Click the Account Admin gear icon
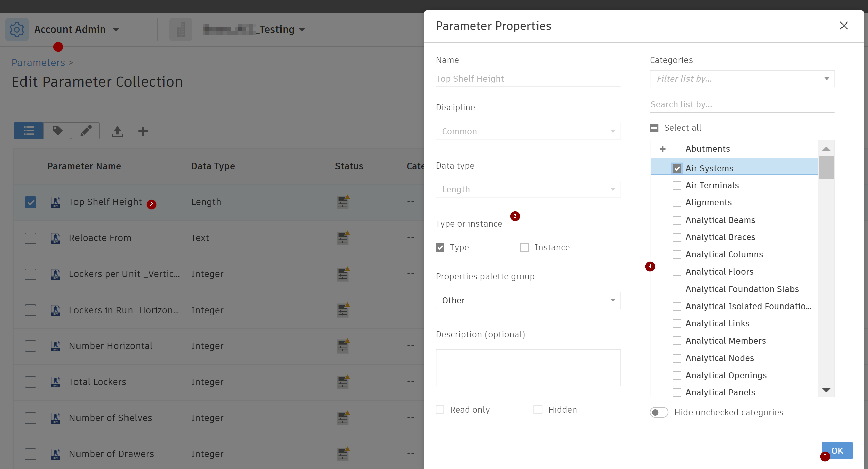 (17, 29)
